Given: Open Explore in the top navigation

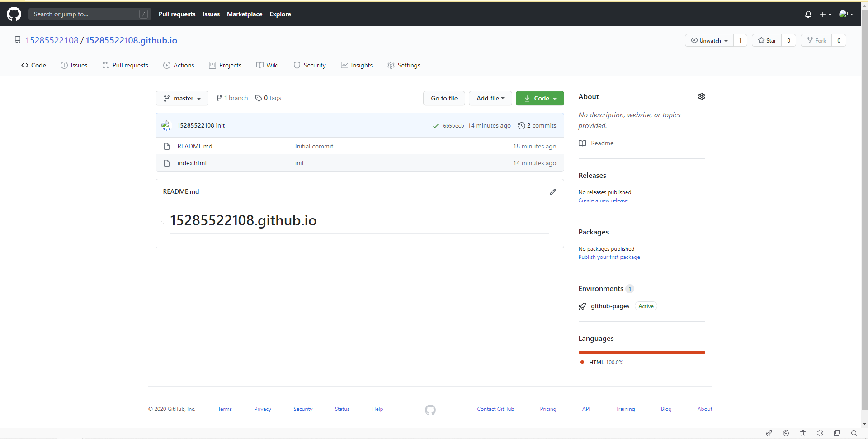Looking at the screenshot, I should (280, 14).
